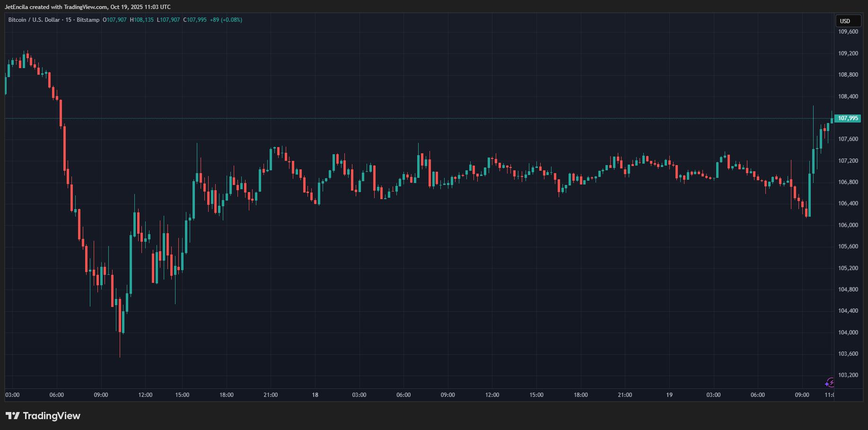Viewport: 868px width, 430px height.
Task: Click the 103,200 label on price axis
Action: 848,375
